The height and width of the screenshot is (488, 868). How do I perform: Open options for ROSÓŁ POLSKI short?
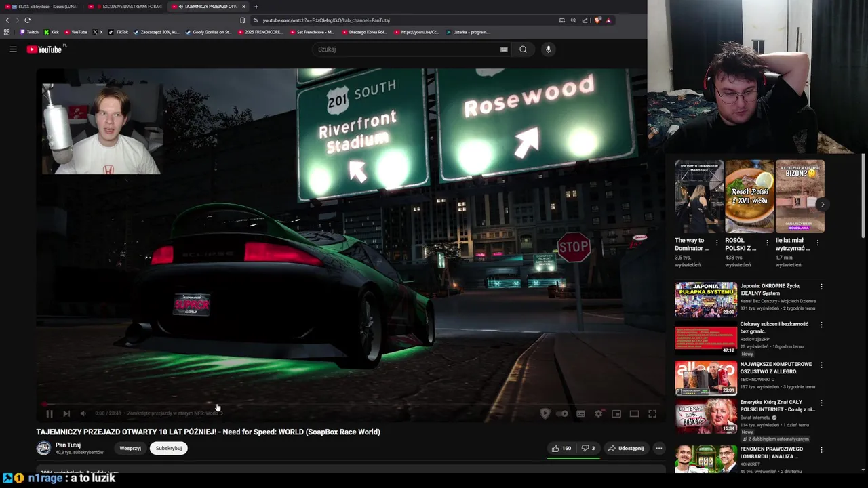767,243
